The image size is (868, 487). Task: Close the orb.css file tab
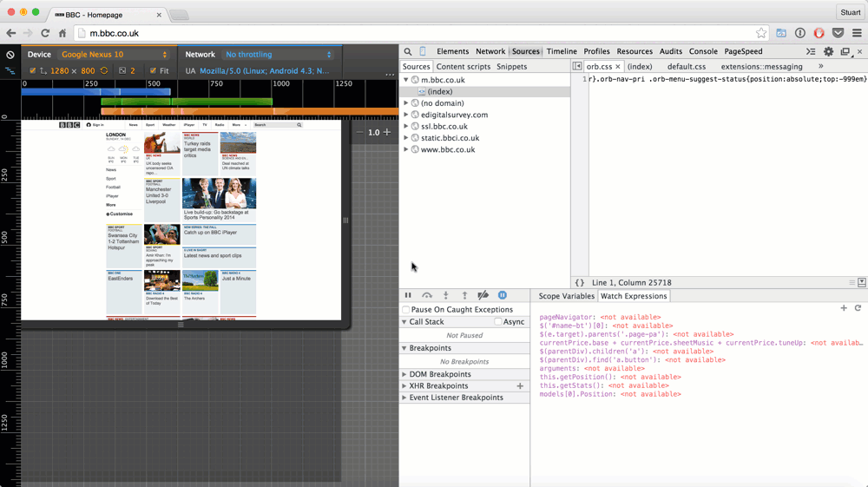pyautogui.click(x=618, y=66)
